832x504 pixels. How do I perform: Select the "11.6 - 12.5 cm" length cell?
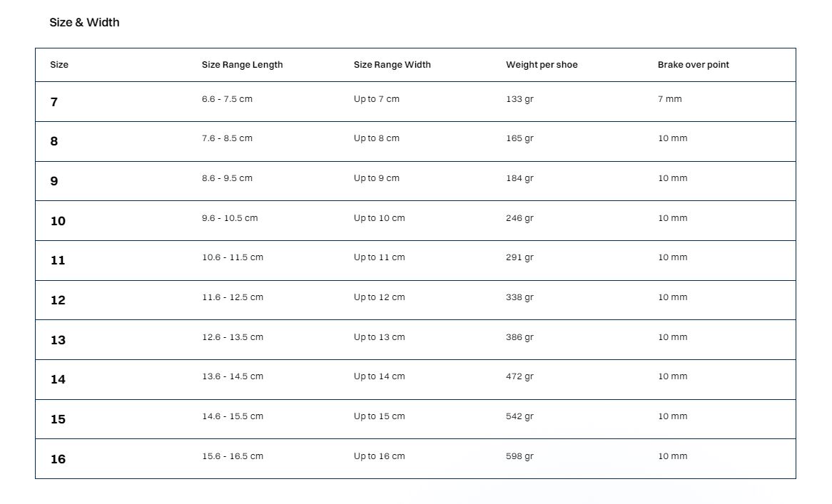232,297
